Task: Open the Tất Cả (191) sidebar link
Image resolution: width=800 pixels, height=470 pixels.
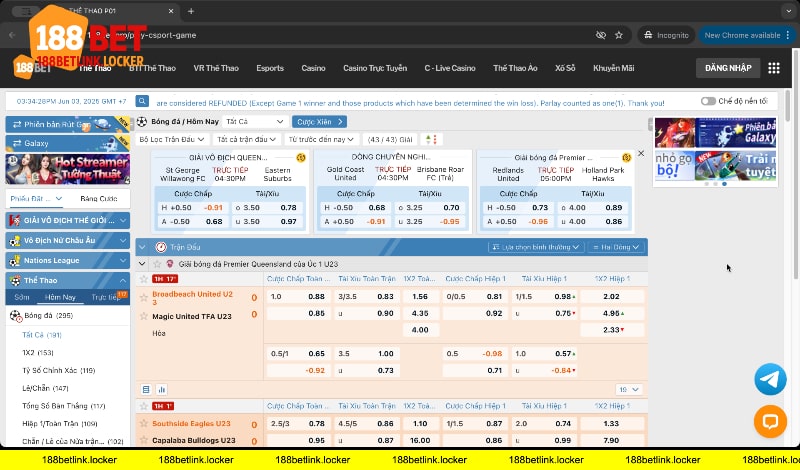Action: point(42,335)
